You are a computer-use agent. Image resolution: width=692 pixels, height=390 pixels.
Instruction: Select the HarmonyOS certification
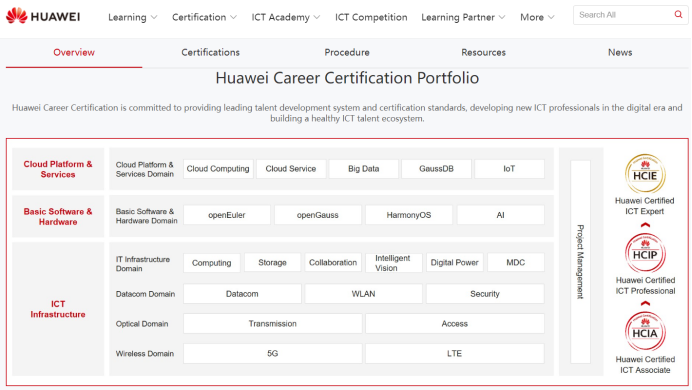click(409, 215)
